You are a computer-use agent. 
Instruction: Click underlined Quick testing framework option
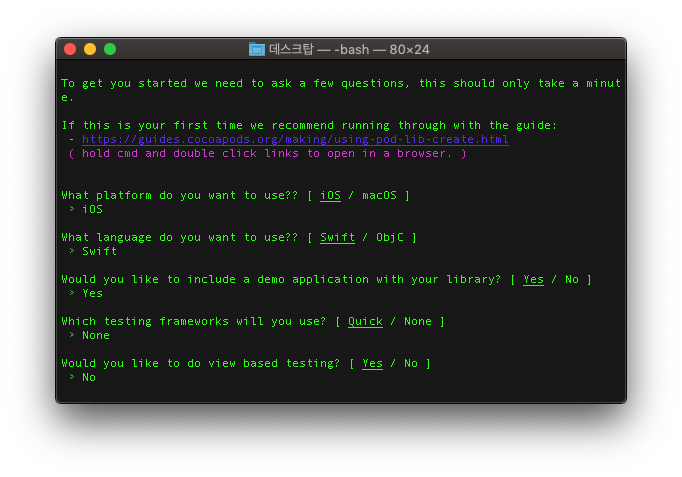point(365,322)
